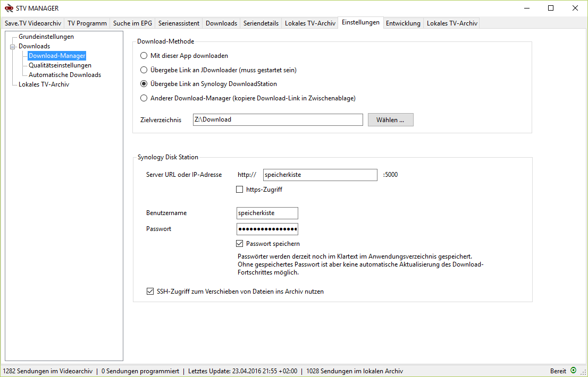
Task: Switch to the TV Programm tab
Action: click(87, 23)
